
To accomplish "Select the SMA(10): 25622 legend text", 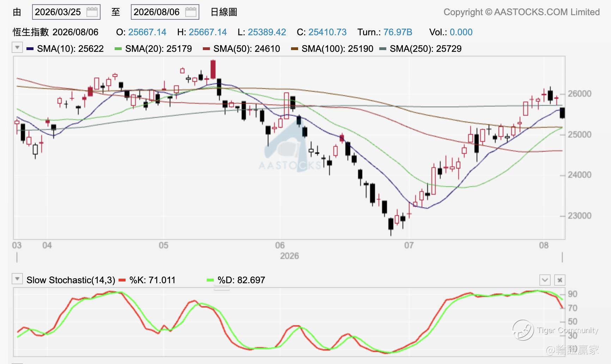I will point(70,49).
